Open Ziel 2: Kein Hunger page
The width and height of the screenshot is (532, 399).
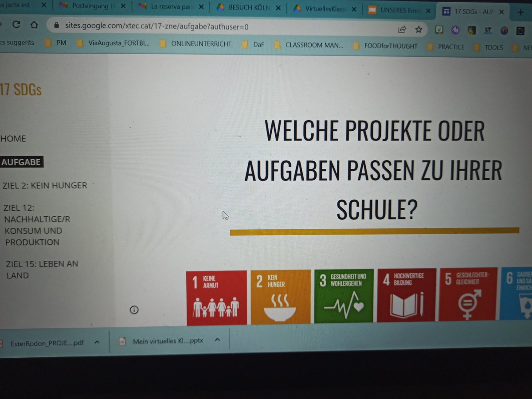click(x=45, y=185)
